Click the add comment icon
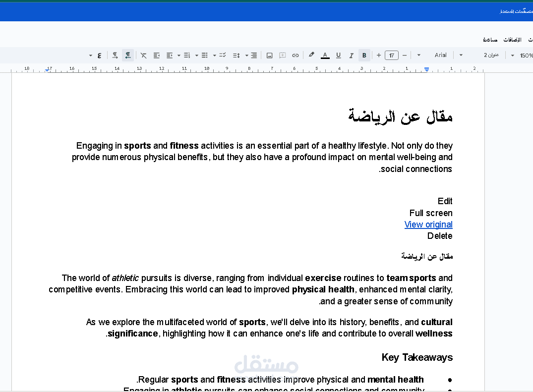 click(283, 56)
